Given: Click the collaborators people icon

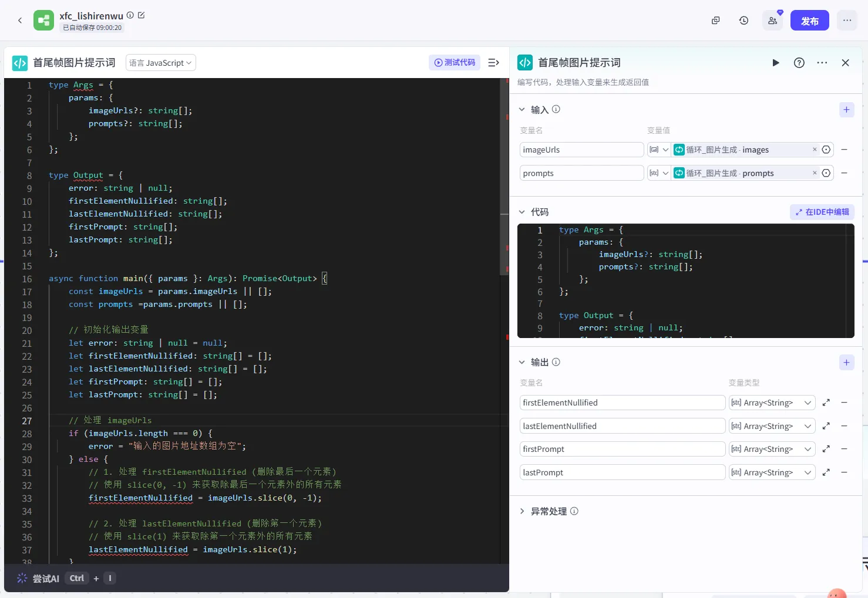Looking at the screenshot, I should (x=772, y=21).
